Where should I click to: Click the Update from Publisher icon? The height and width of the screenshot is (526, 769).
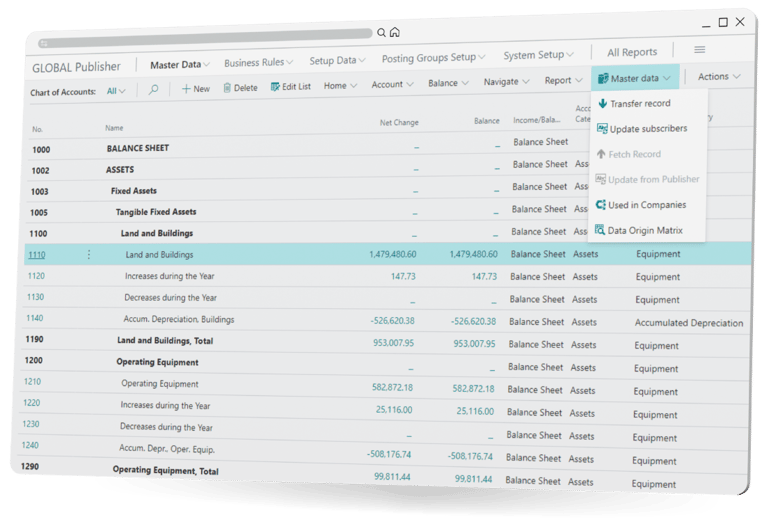(600, 179)
